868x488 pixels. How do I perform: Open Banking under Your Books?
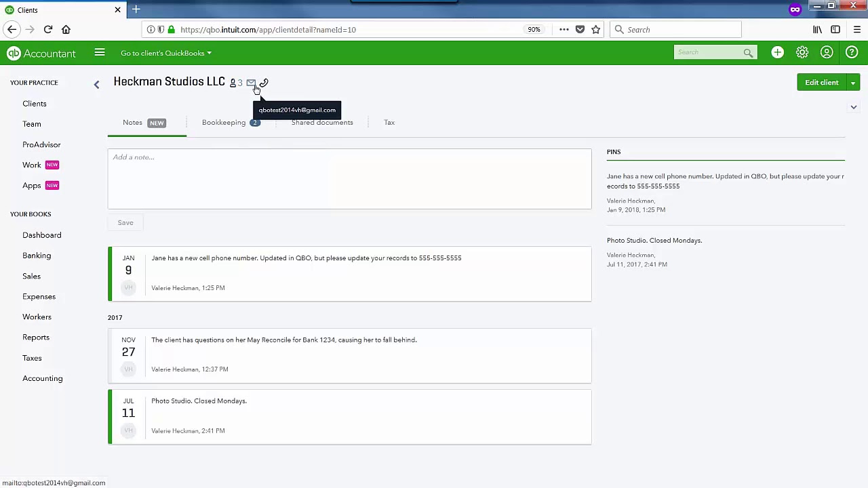pos(37,256)
